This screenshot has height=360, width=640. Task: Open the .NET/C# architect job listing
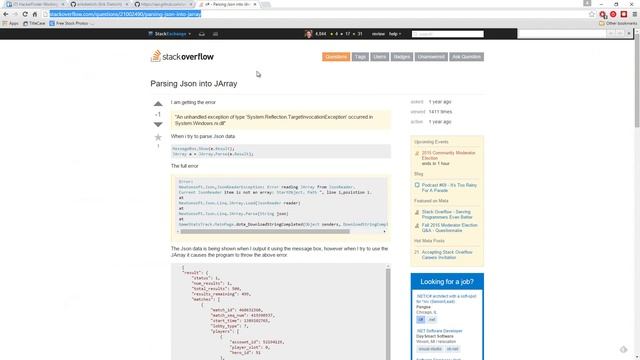pos(446,299)
